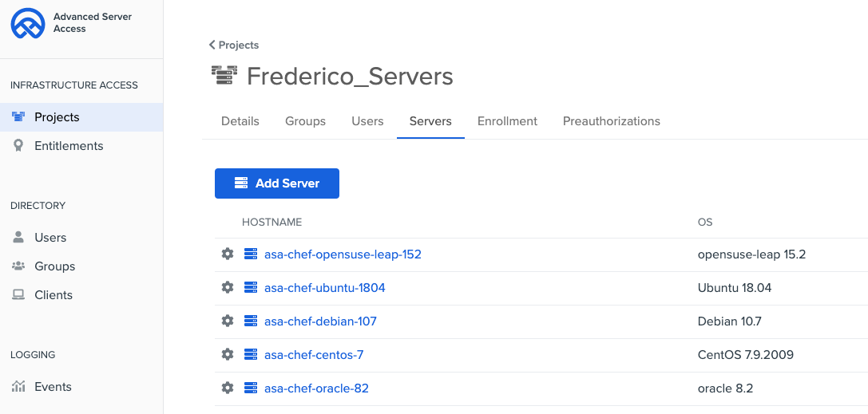Navigate to Entitlements in sidebar

(69, 146)
